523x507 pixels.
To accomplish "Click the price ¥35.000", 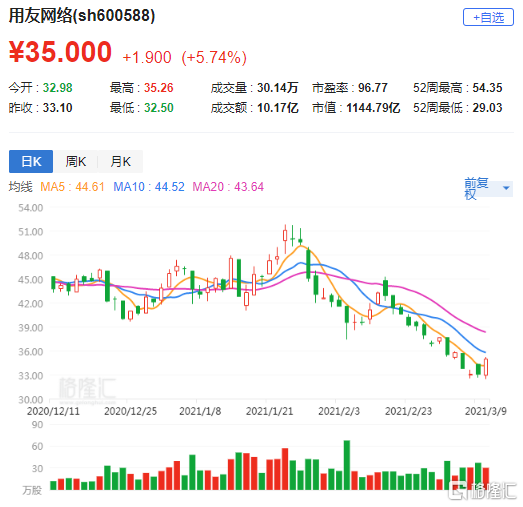I will [x=60, y=52].
